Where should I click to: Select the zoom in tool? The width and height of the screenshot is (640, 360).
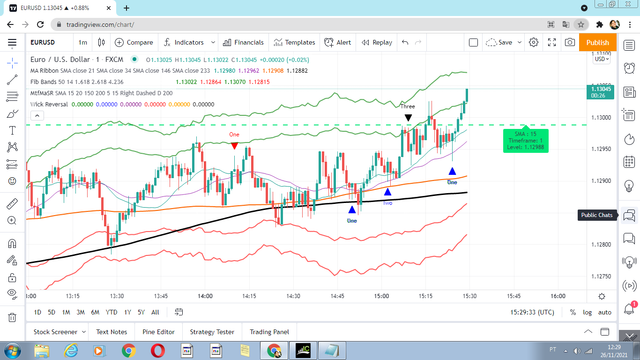click(12, 220)
